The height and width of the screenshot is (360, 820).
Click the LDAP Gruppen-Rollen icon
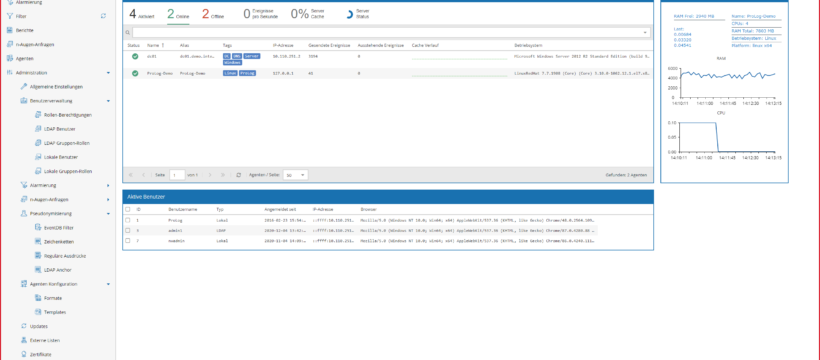38,143
